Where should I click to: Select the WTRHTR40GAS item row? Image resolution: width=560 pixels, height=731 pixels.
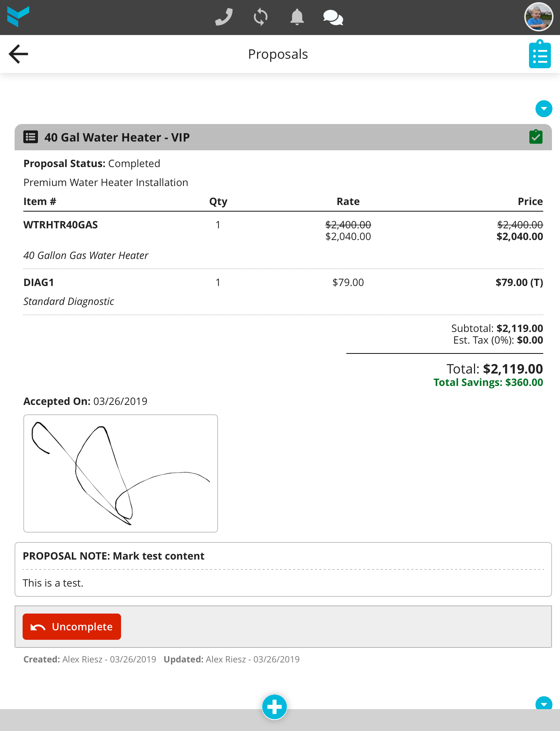pos(61,225)
